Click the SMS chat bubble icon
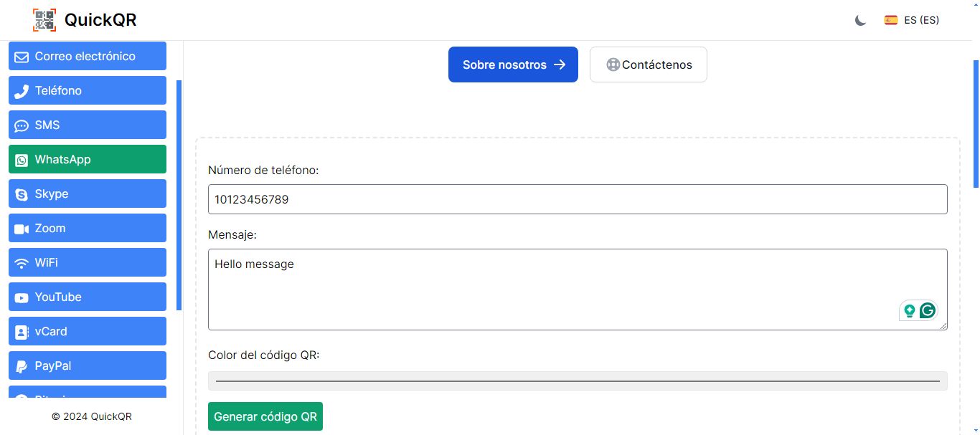980x435 pixels. pos(22,125)
